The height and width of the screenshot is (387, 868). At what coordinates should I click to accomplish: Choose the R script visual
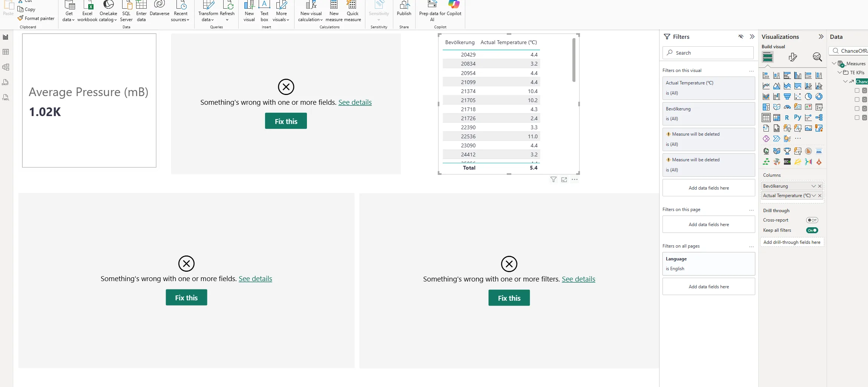[787, 118]
